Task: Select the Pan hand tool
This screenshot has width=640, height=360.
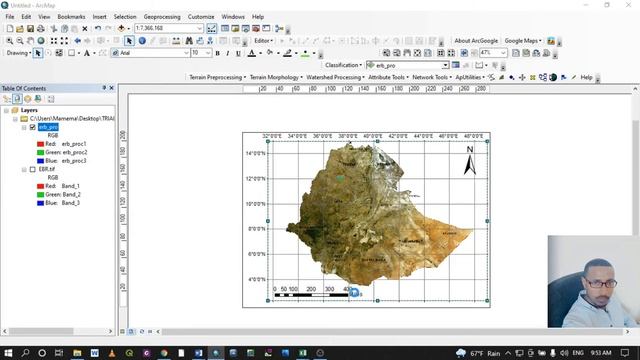Action: tap(31, 41)
